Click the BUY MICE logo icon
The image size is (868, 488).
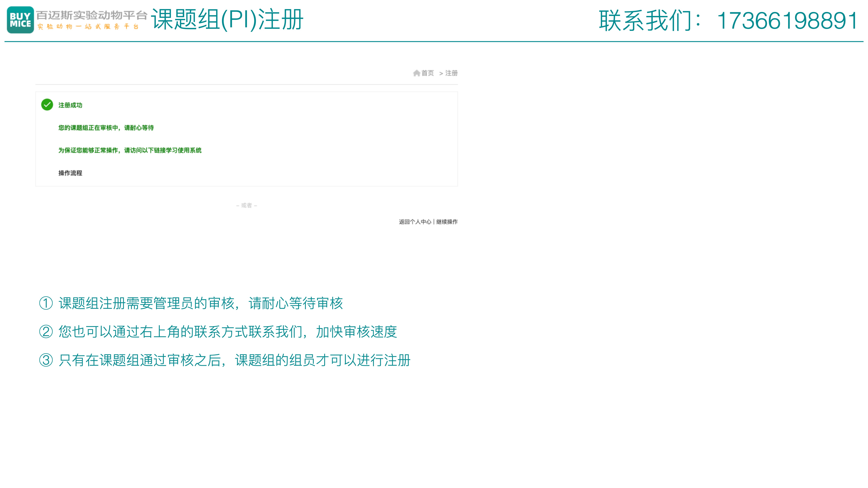point(21,20)
